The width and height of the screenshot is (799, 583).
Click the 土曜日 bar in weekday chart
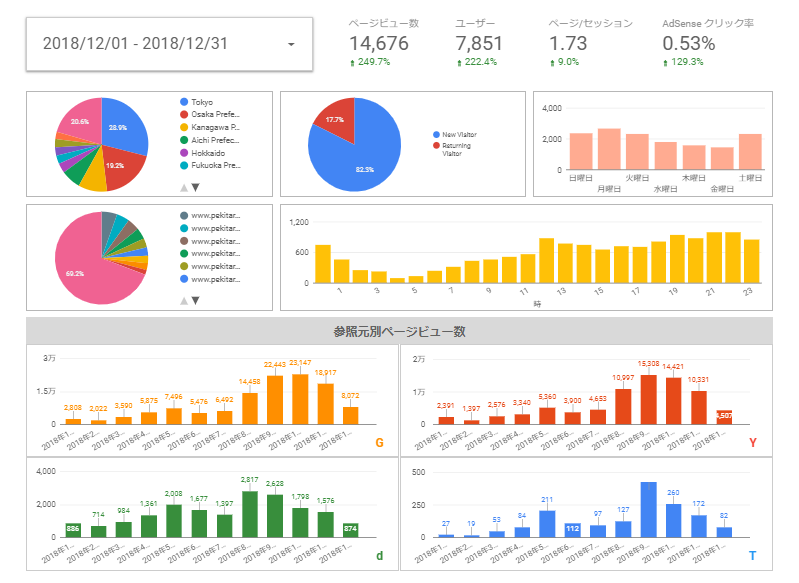pyautogui.click(x=750, y=151)
